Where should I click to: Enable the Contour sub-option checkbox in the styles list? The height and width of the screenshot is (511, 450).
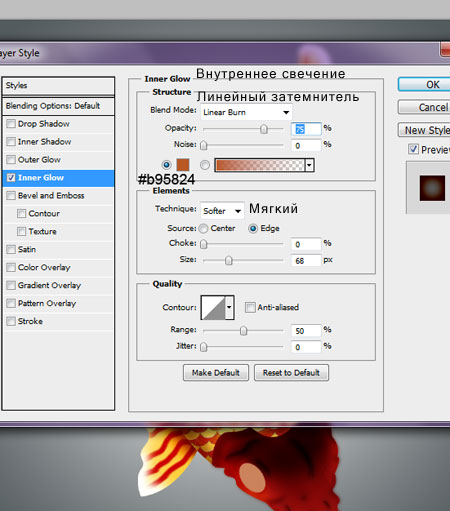pos(21,213)
